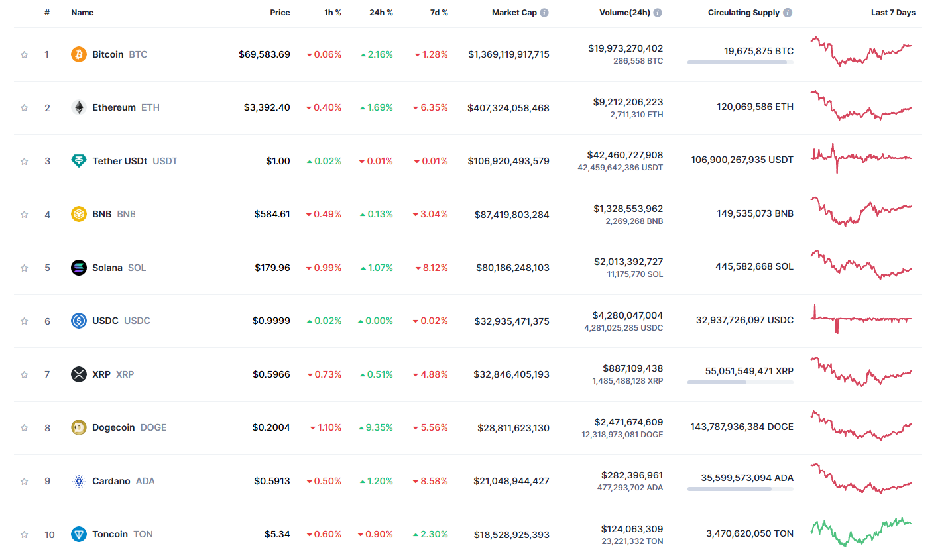948x560 pixels.
Task: Click Bitcoin's 24h volume $19,973,270,402
Action: pyautogui.click(x=625, y=48)
